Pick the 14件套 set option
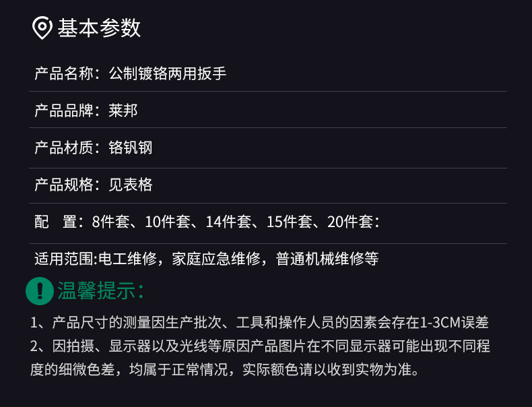This screenshot has height=407, width=532. [x=228, y=222]
